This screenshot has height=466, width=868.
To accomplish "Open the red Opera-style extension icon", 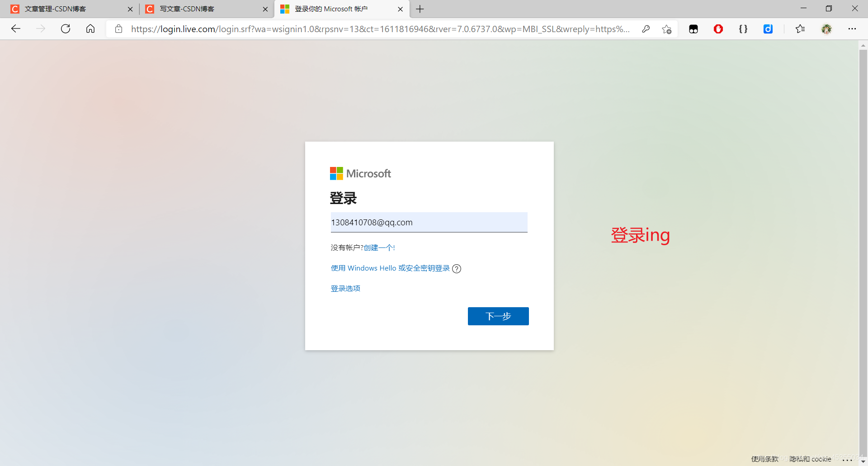I will pos(718,29).
